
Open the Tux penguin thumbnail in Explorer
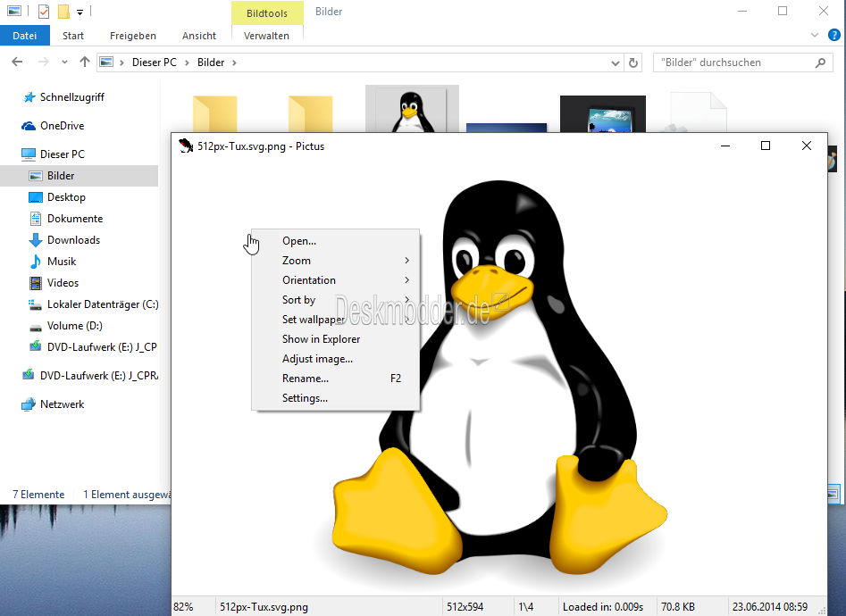pos(412,110)
